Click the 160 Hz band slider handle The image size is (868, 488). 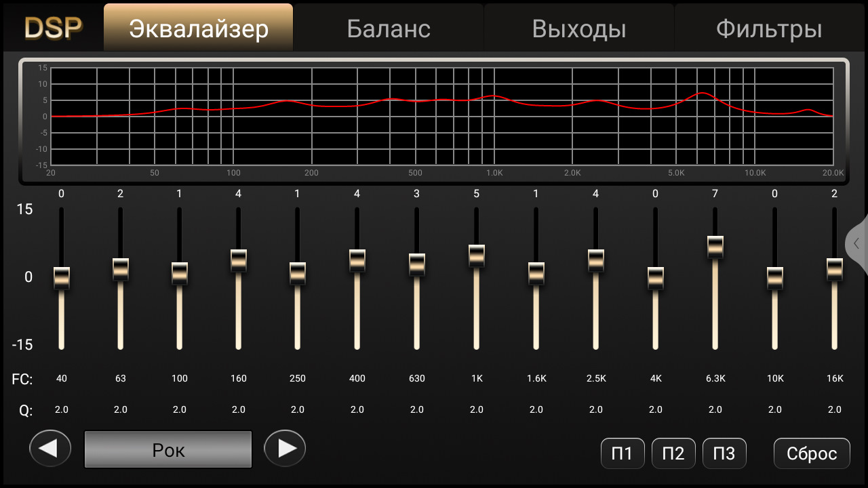[x=239, y=260]
